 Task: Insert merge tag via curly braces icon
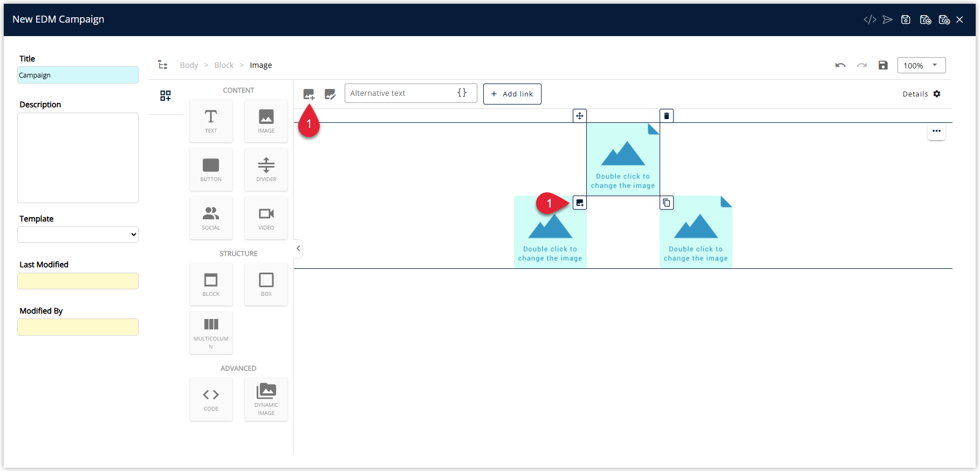click(x=462, y=93)
